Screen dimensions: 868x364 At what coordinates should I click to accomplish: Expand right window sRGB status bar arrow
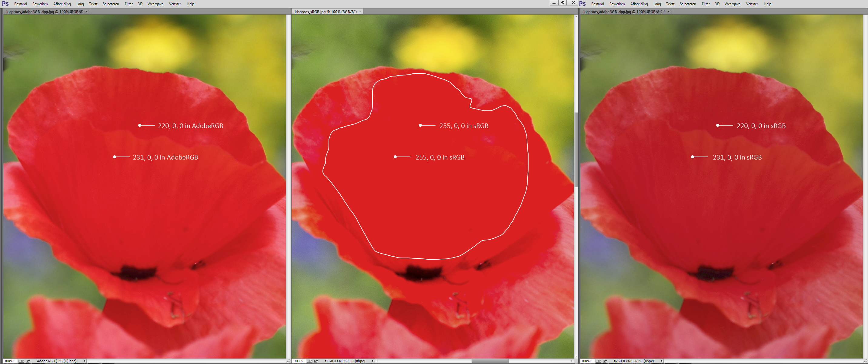tap(661, 361)
